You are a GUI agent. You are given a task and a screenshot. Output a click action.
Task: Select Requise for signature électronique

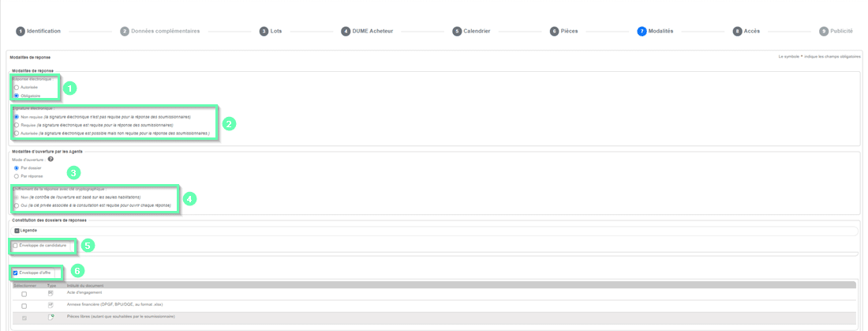point(17,125)
